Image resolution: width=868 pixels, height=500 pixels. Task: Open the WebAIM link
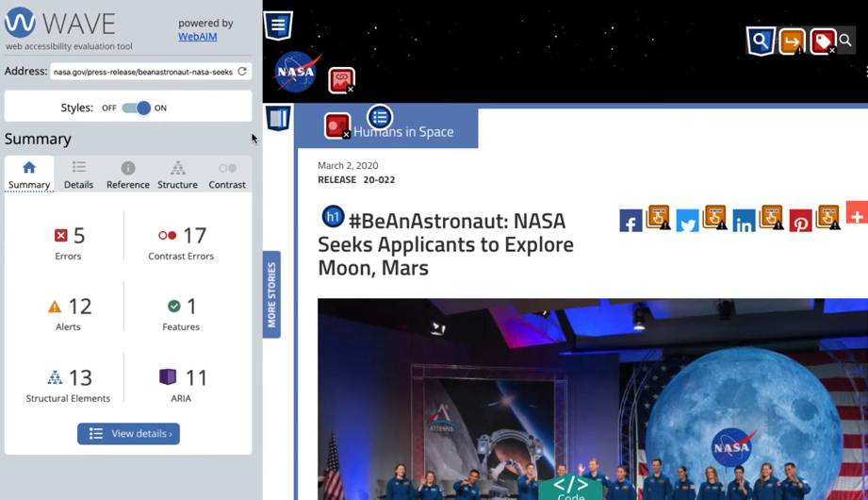[197, 36]
